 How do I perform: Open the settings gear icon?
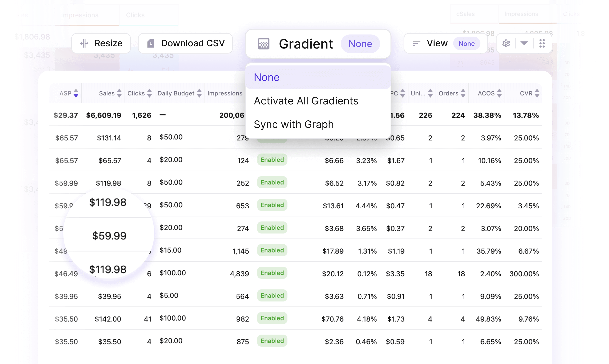coord(506,43)
